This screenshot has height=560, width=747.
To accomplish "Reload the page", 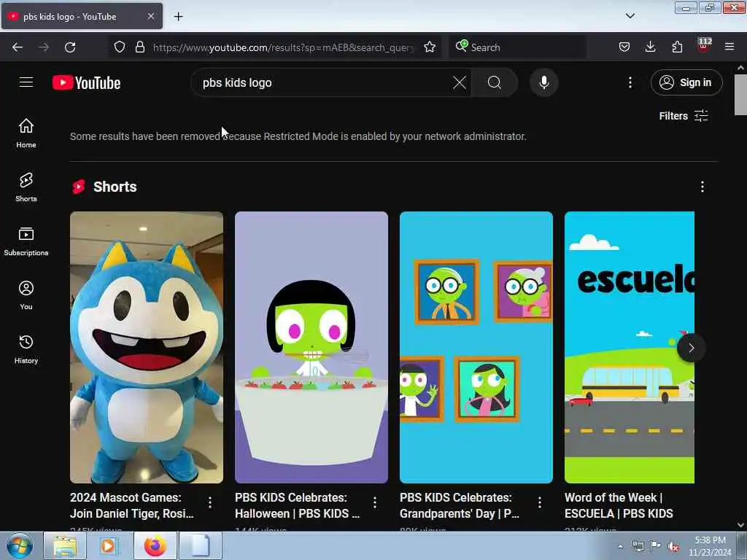I will click(70, 47).
